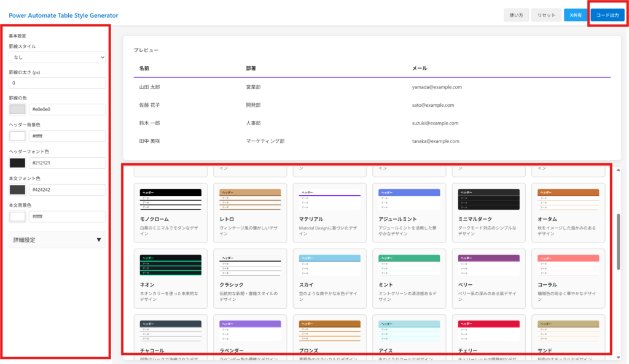Click the ヘッダー背景色 hex code field
629x364 pixels.
pos(66,136)
